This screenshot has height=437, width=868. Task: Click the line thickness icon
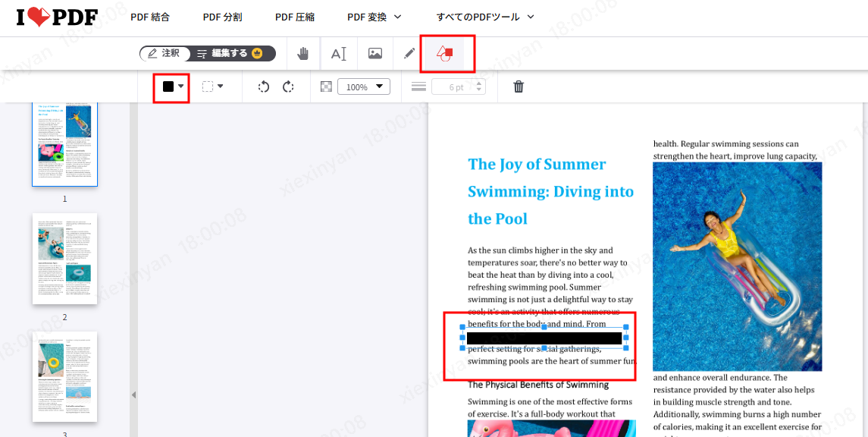coord(419,87)
